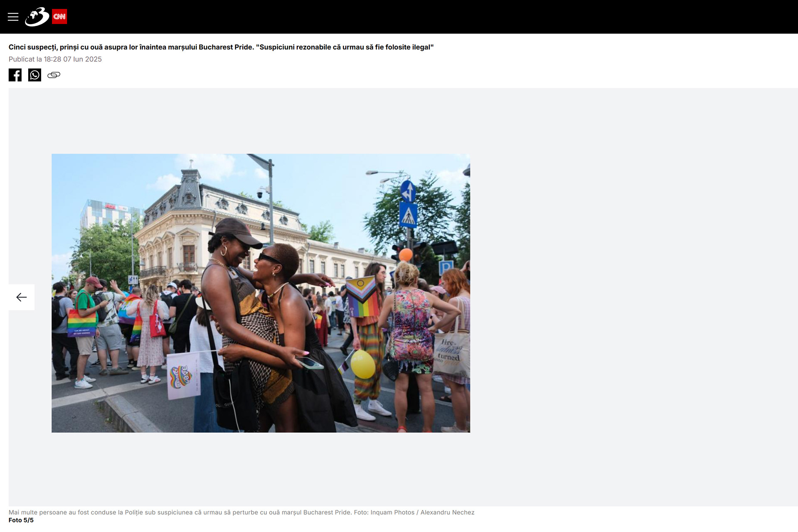Share the article via WhatsApp

[x=34, y=75]
